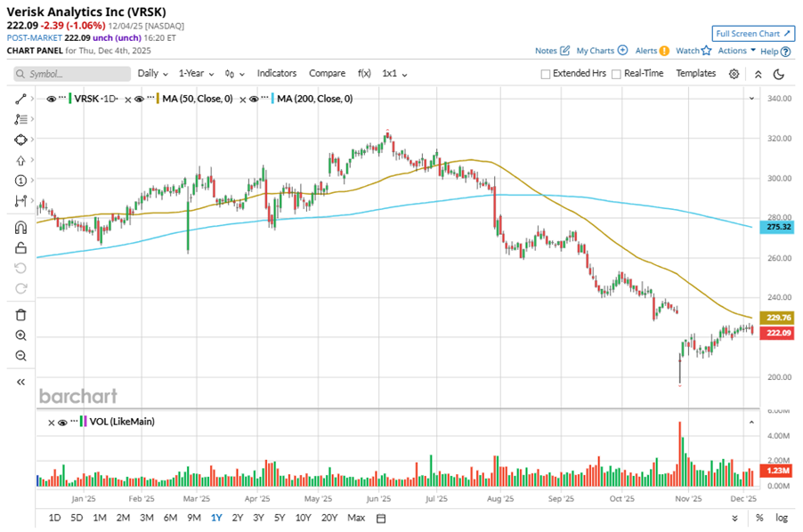Choose the shapes drawing tool

coord(20,140)
